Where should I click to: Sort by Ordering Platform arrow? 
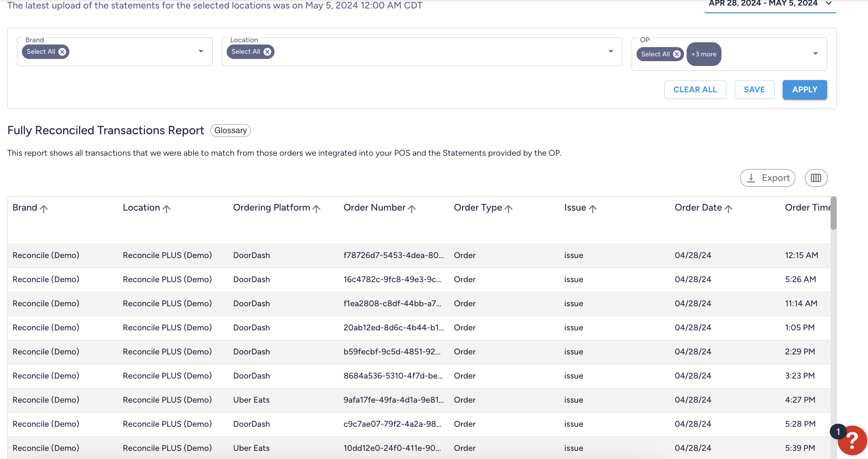click(x=316, y=209)
